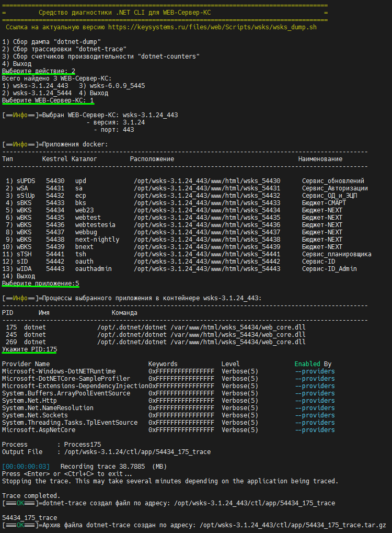Click provider System.Net.Sockets
392x533 pixels.
[x=35, y=415]
